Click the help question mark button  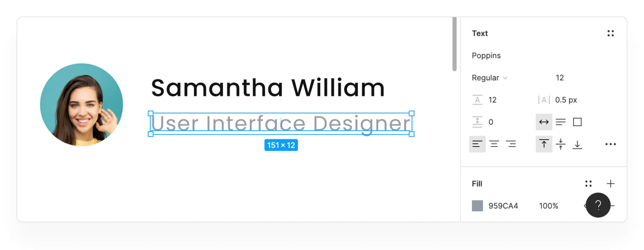click(598, 205)
